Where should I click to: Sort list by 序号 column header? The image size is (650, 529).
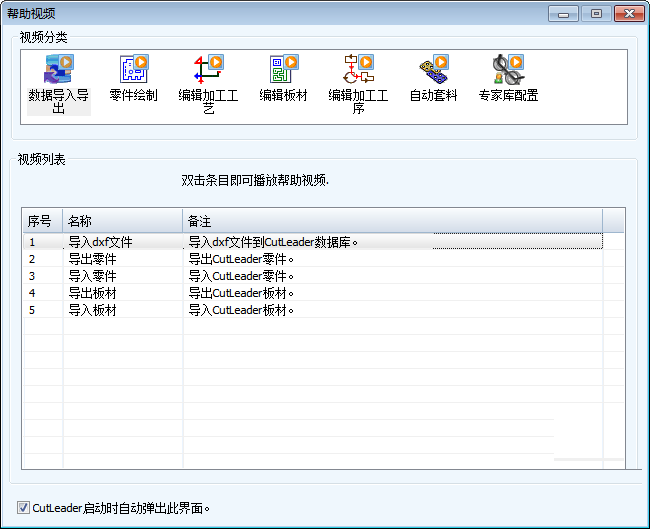click(x=42, y=220)
